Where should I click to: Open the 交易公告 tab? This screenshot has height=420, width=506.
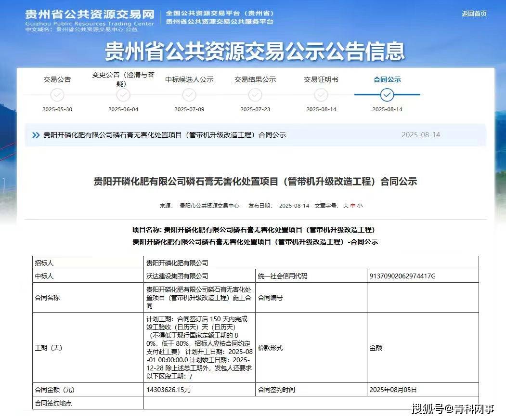57,79
